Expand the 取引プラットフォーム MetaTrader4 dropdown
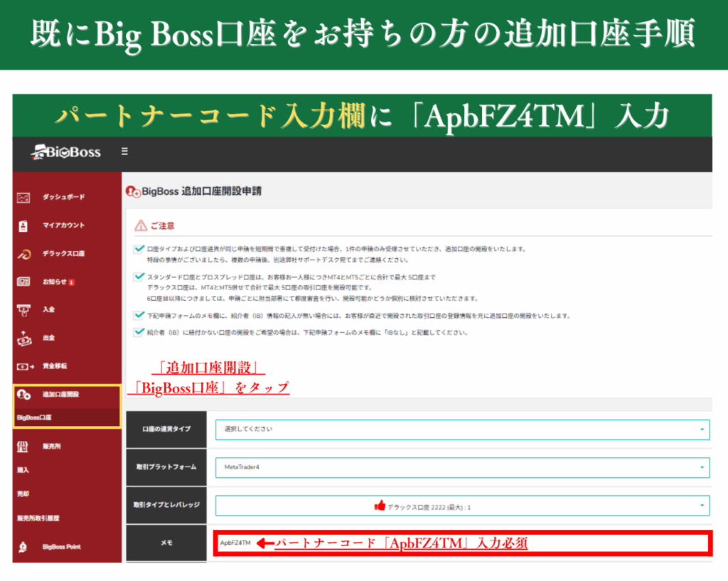Viewport: 728px width, 581px height. (462, 467)
